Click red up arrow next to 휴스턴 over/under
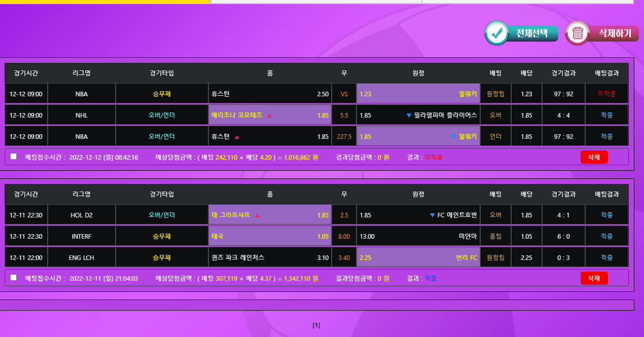 [237, 137]
